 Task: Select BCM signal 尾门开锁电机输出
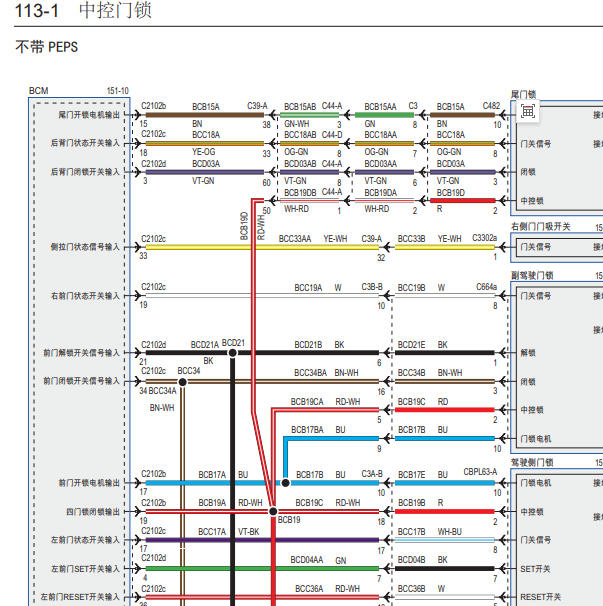(x=89, y=115)
